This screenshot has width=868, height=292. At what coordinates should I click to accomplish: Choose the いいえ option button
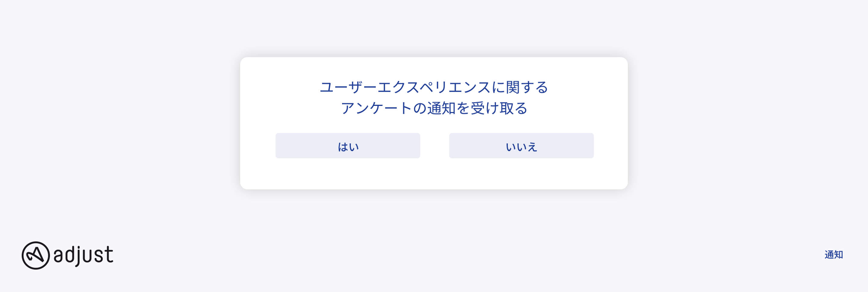click(x=521, y=146)
